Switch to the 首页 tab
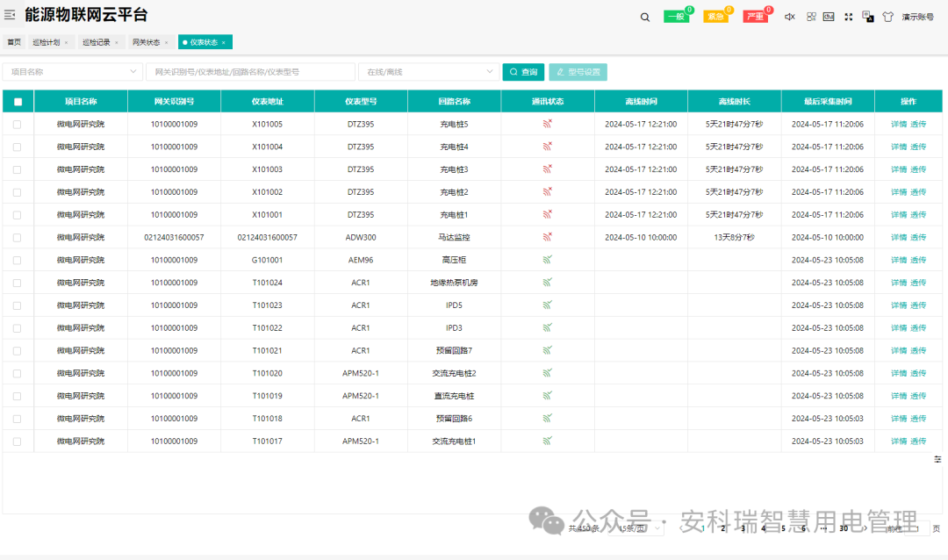This screenshot has height=560, width=948. [14, 42]
